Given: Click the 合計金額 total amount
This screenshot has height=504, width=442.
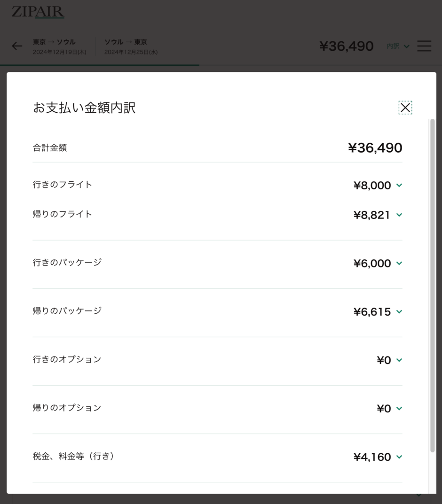Looking at the screenshot, I should [x=375, y=148].
